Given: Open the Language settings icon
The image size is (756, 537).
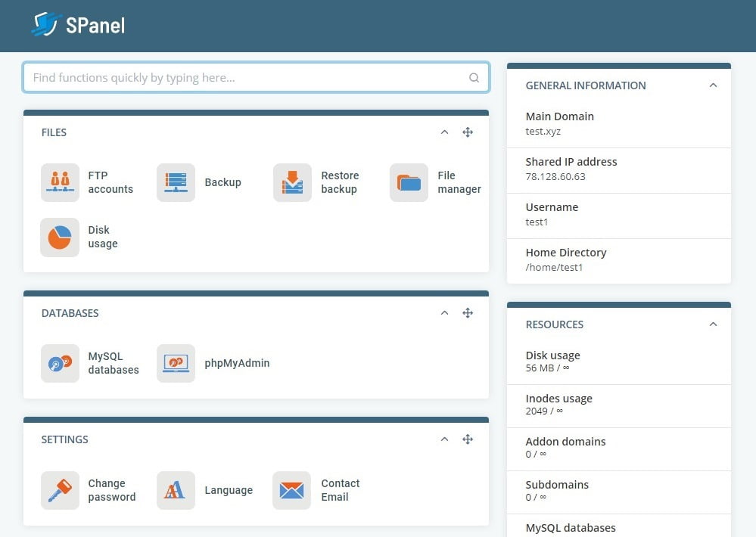Looking at the screenshot, I should pos(176,490).
